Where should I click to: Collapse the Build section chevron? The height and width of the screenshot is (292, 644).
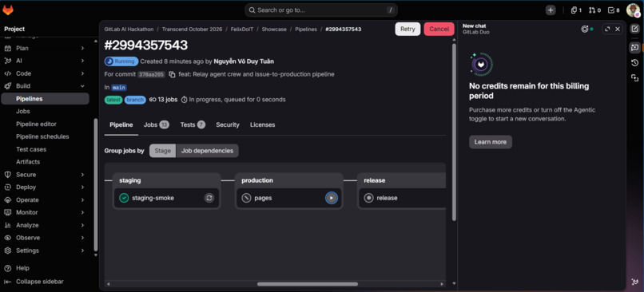pyautogui.click(x=82, y=86)
